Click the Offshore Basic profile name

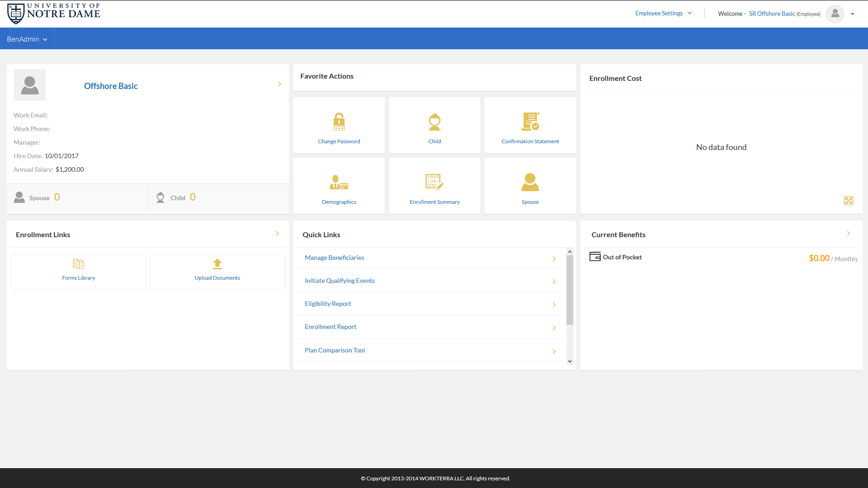click(111, 86)
